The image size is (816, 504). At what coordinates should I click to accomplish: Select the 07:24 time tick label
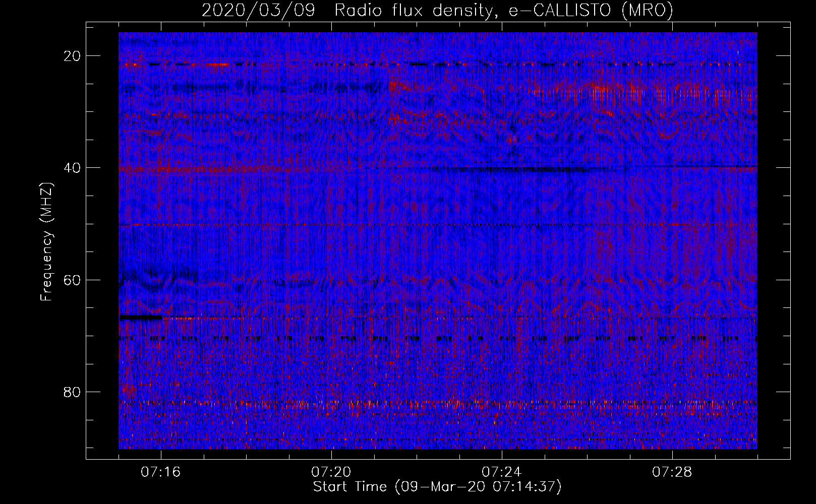coord(502,472)
